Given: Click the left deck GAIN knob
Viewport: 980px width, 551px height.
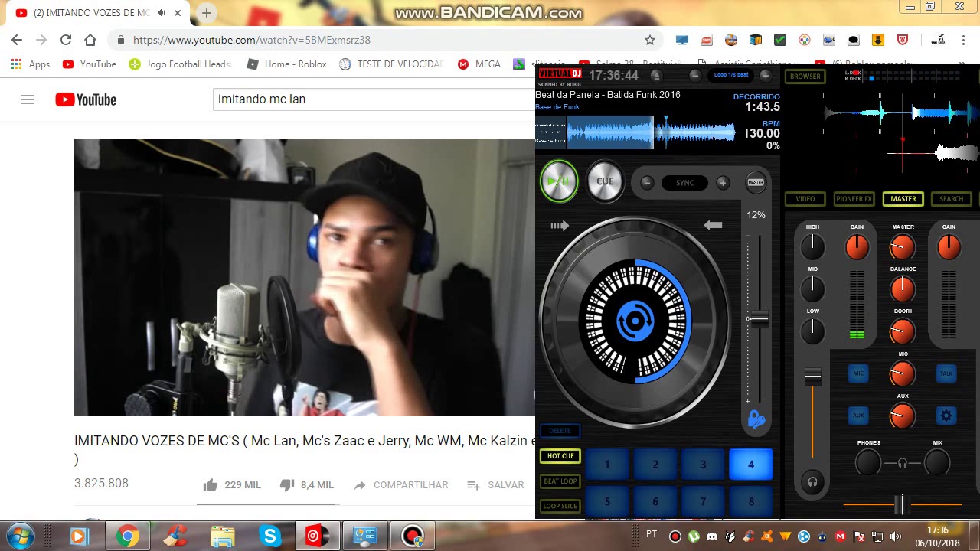Looking at the screenshot, I should (x=857, y=246).
